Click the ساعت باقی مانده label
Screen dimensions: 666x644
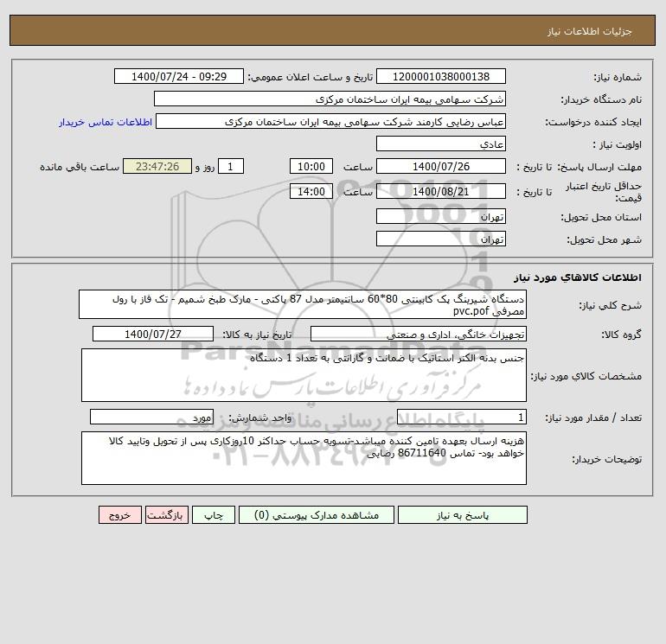(80, 167)
